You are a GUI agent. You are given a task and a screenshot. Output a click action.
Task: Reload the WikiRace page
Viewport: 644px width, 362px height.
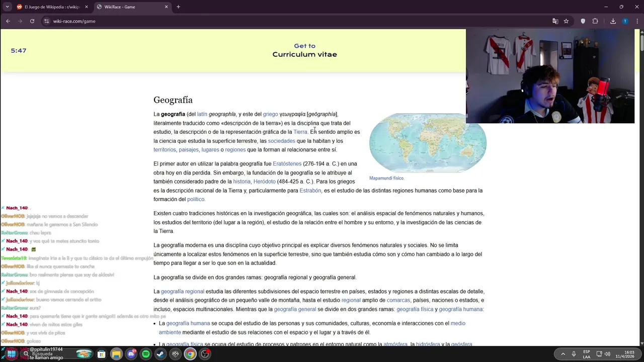pos(32,21)
